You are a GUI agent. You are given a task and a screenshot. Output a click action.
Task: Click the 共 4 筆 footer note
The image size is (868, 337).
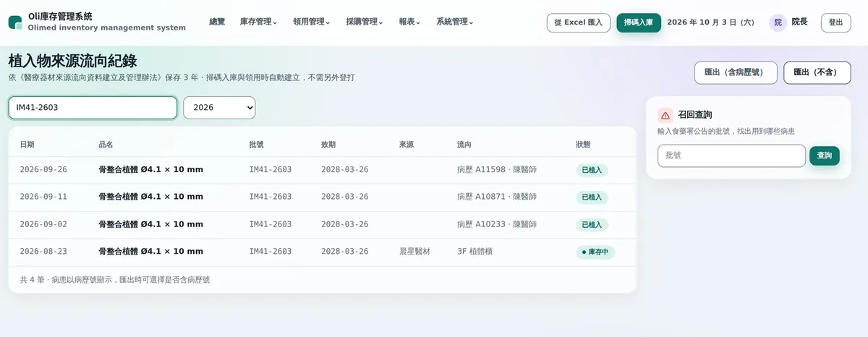click(115, 279)
